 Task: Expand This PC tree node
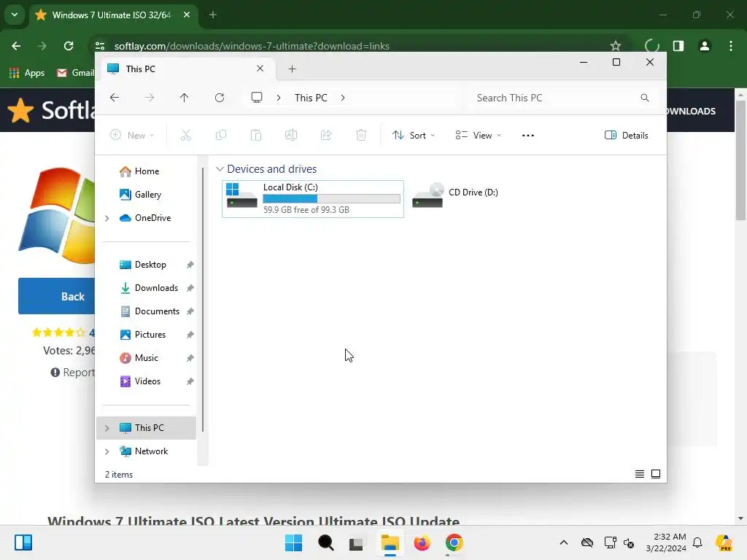(107, 428)
